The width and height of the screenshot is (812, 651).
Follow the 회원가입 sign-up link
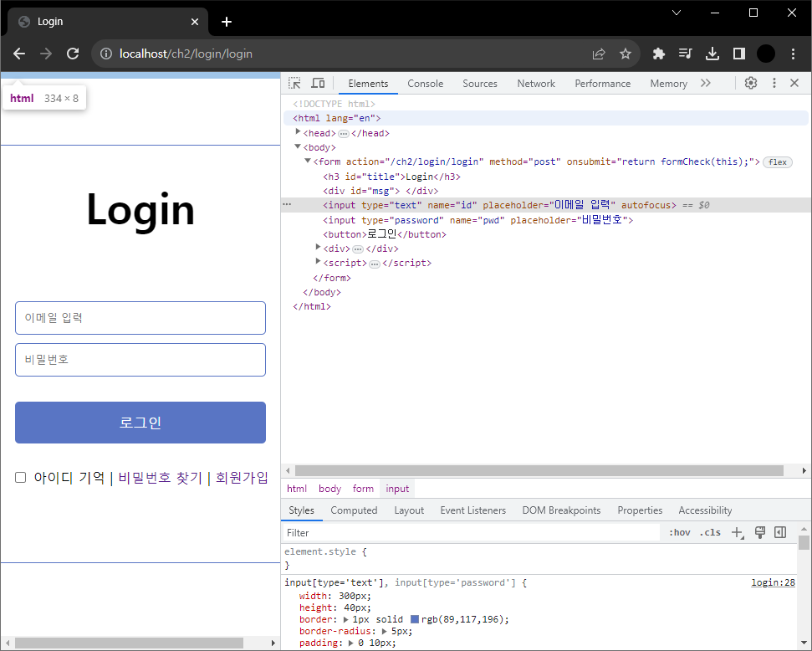coord(242,477)
